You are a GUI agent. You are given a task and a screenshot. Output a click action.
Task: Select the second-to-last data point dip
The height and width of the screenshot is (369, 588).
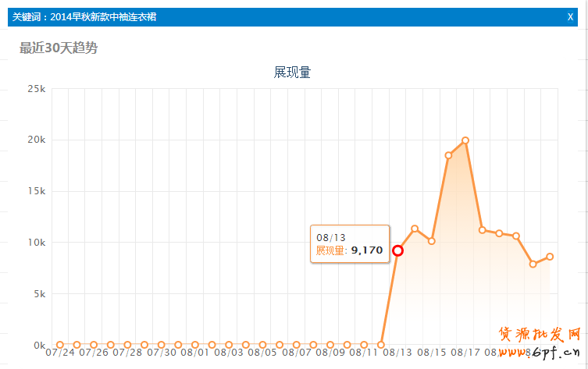(533, 264)
